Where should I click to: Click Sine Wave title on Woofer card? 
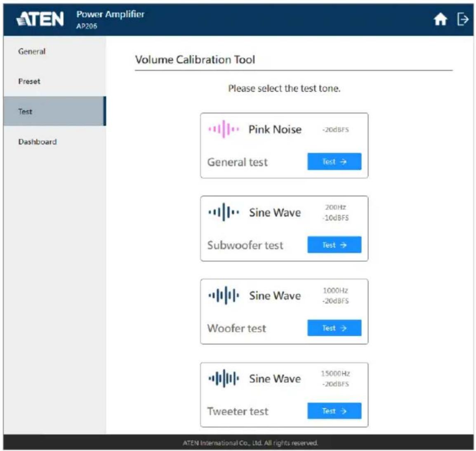coord(275,295)
